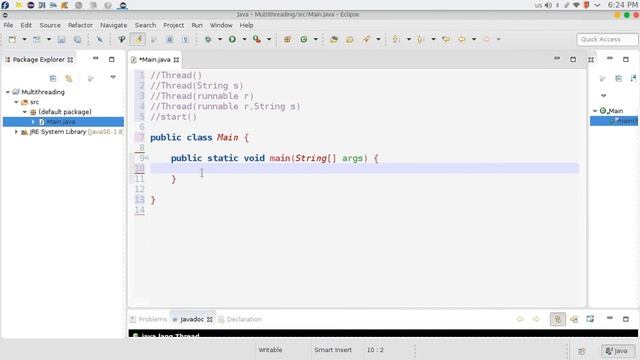The image size is (640, 360).
Task: Select the main method in Outline
Action: point(614,121)
